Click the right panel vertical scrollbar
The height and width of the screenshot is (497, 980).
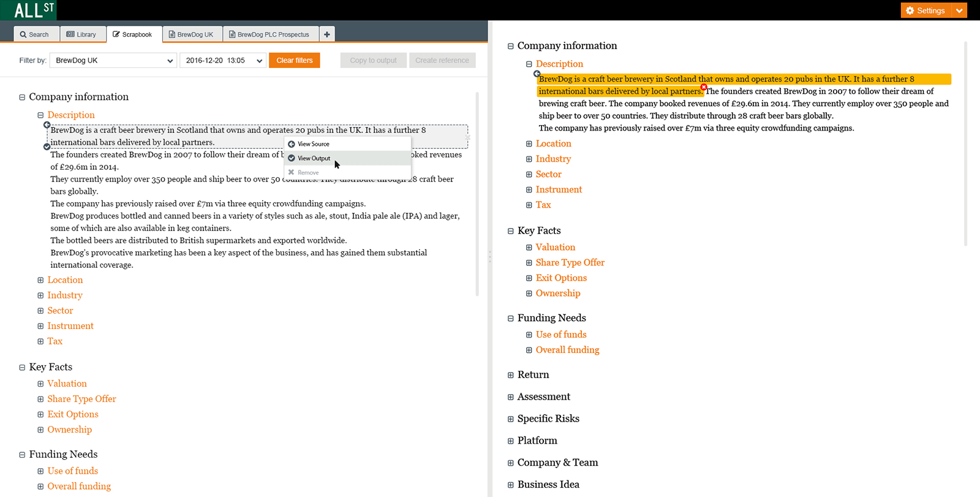click(x=966, y=143)
